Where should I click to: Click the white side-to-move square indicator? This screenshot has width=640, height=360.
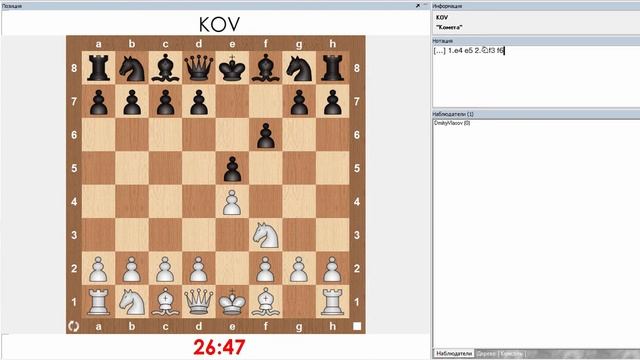pos(357,326)
